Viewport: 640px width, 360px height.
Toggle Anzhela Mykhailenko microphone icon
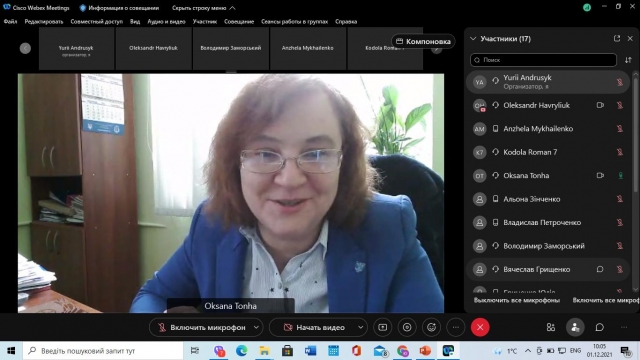(x=620, y=129)
